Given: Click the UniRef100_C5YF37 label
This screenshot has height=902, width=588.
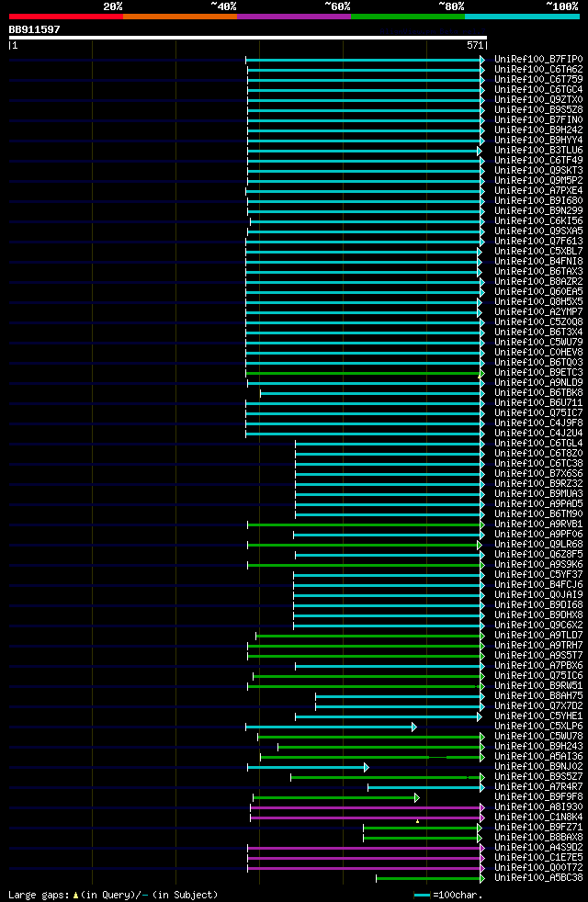Looking at the screenshot, I should pyautogui.click(x=538, y=575).
